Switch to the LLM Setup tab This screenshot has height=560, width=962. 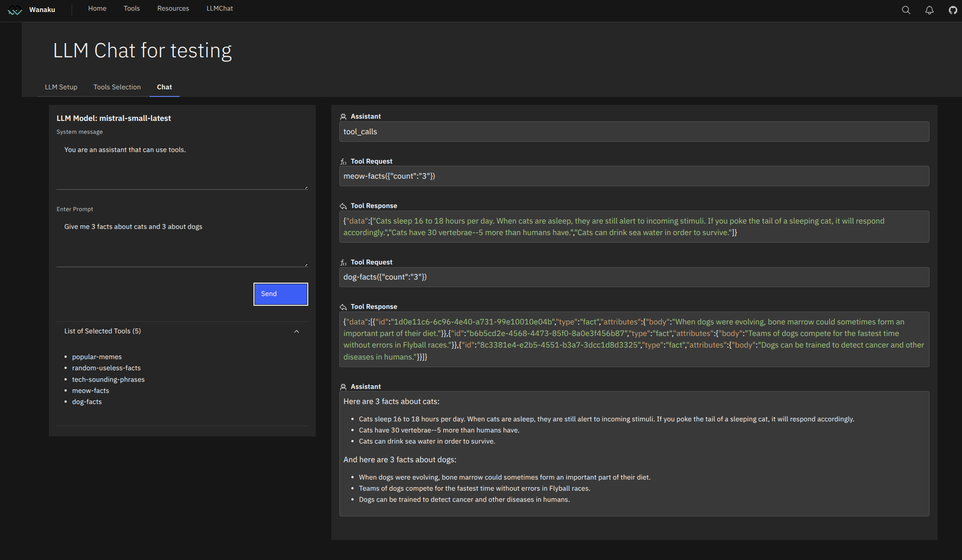[x=61, y=87]
